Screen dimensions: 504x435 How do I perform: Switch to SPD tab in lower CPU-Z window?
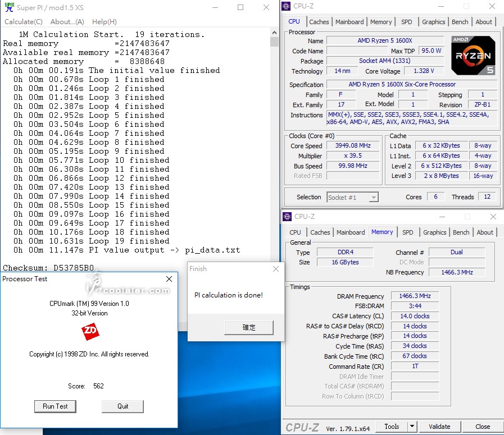408,232
